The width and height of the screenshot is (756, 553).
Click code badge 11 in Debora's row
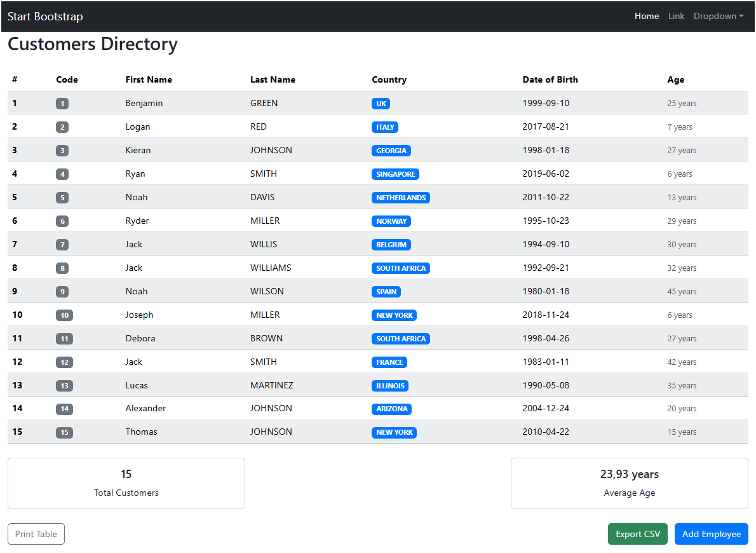(x=65, y=339)
